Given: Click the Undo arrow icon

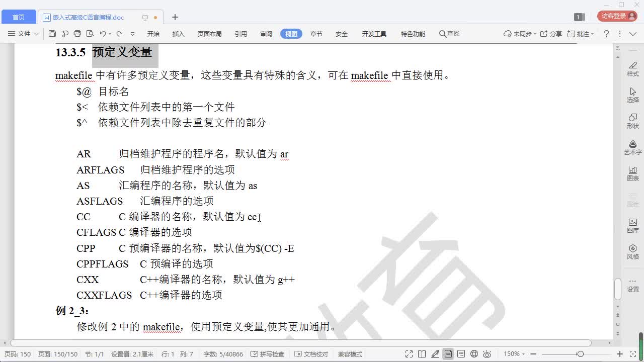Looking at the screenshot, I should coord(103,34).
